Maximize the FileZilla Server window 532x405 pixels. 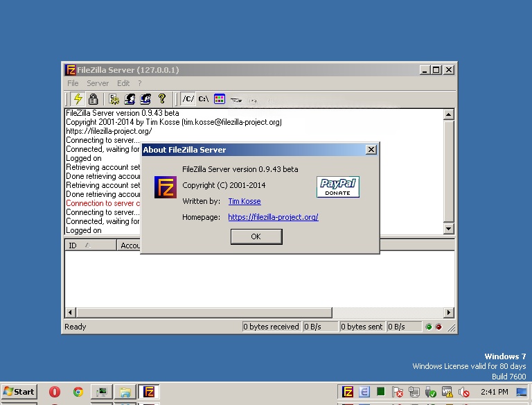pyautogui.click(x=436, y=69)
